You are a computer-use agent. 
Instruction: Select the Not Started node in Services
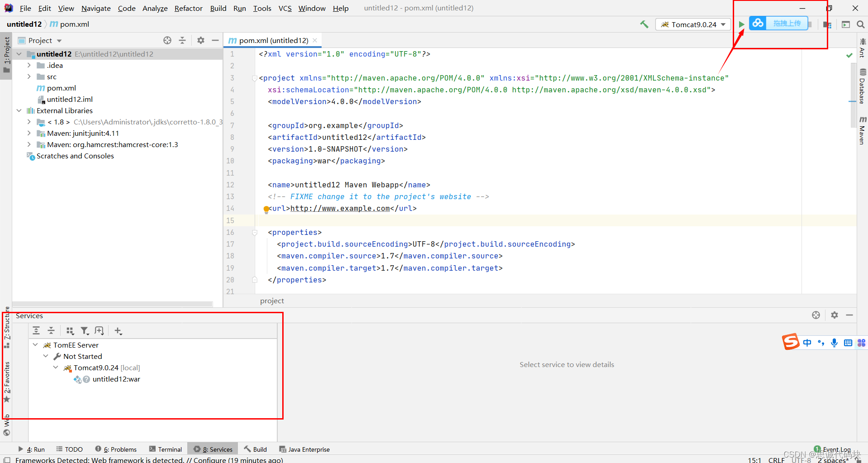[82, 356]
